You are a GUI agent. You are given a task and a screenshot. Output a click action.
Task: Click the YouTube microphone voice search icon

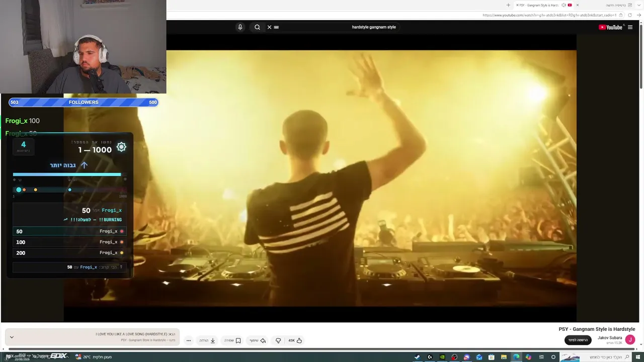(240, 27)
